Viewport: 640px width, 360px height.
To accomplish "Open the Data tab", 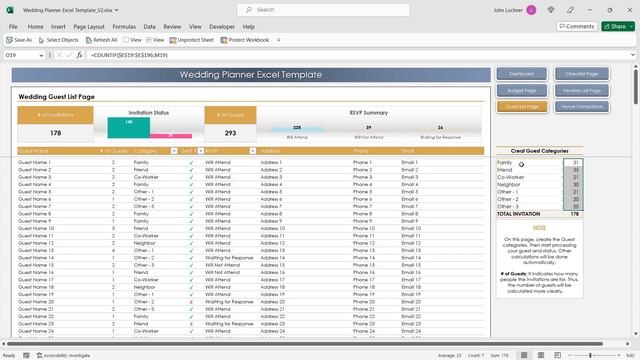I will coord(149,27).
